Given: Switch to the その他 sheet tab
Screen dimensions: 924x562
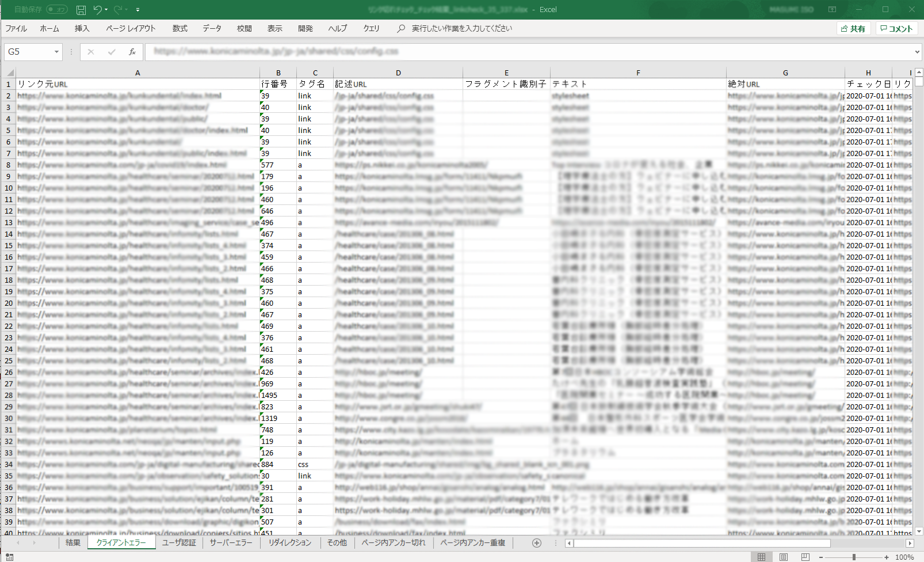Looking at the screenshot, I should (x=337, y=543).
